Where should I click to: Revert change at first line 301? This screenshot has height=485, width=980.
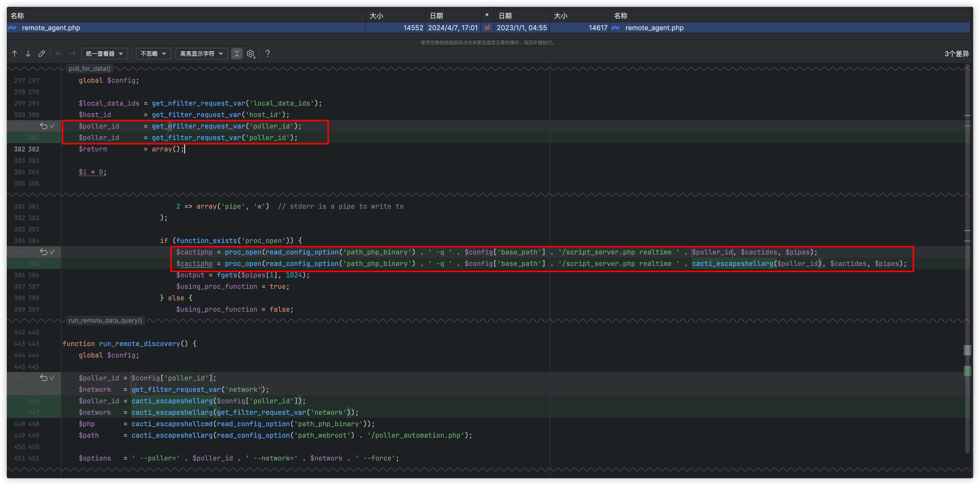point(43,126)
